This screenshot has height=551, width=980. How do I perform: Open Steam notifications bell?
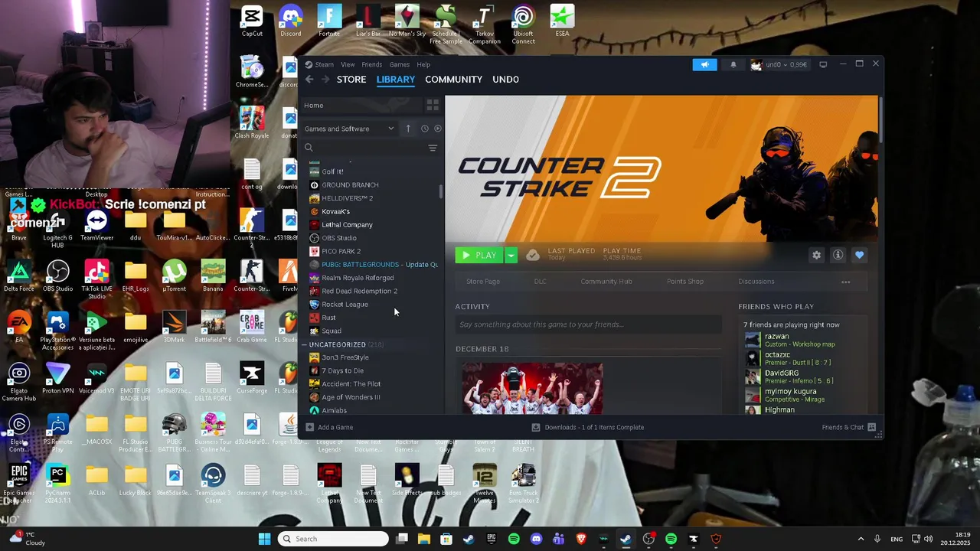(733, 64)
